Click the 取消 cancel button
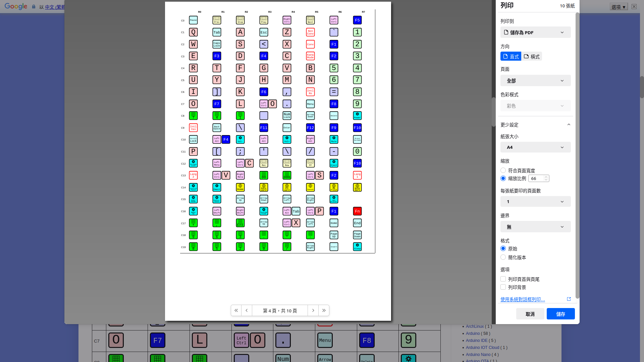 point(530,314)
